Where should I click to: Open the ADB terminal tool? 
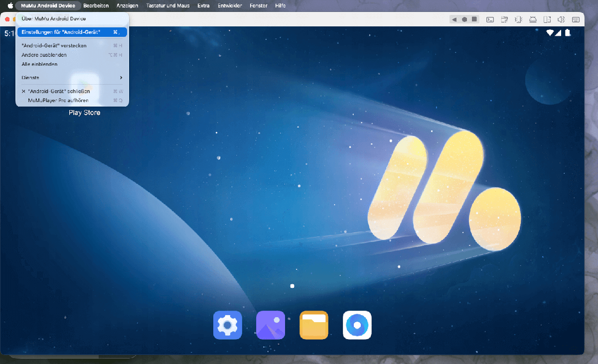point(490,19)
